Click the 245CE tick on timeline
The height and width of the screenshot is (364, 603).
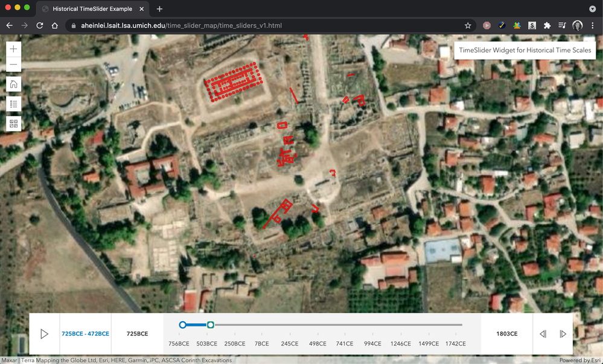pos(290,343)
